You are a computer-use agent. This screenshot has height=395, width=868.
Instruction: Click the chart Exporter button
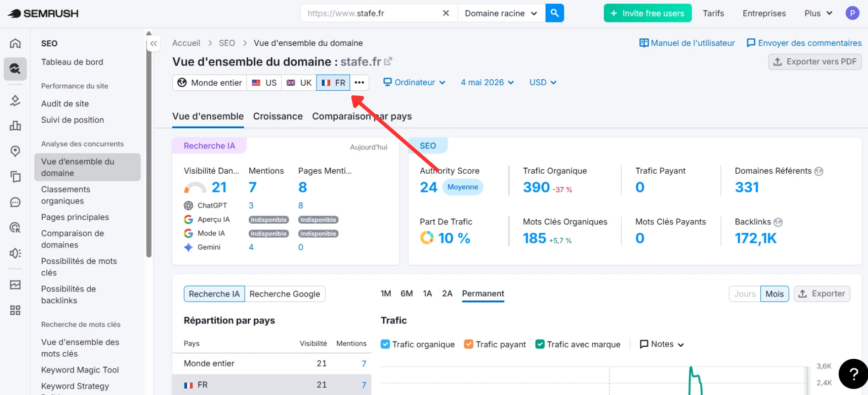[822, 294]
